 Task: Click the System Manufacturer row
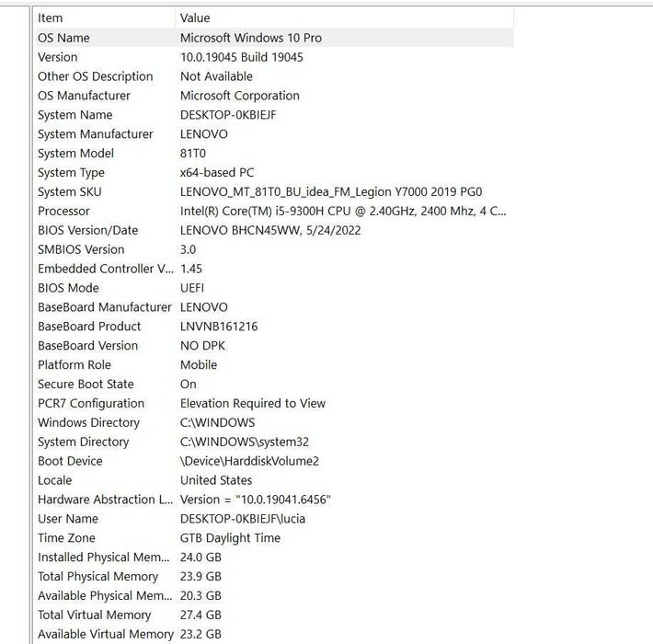[273, 134]
